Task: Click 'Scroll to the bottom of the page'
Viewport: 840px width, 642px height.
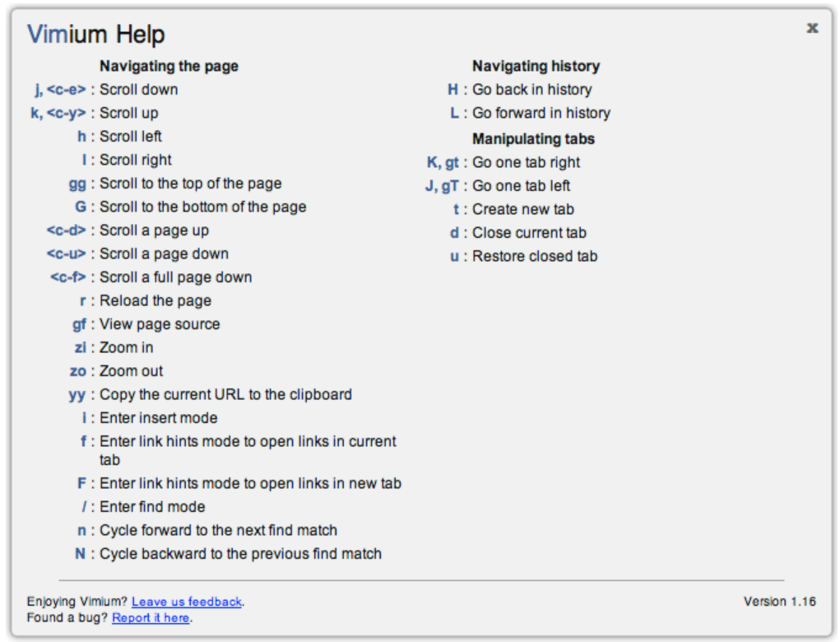Action: pyautogui.click(x=202, y=207)
